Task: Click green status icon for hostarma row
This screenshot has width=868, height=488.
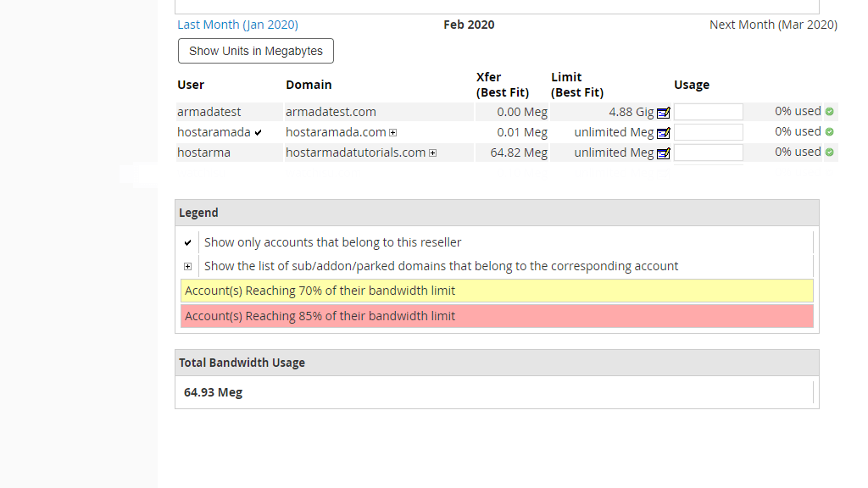Action: pyautogui.click(x=829, y=152)
